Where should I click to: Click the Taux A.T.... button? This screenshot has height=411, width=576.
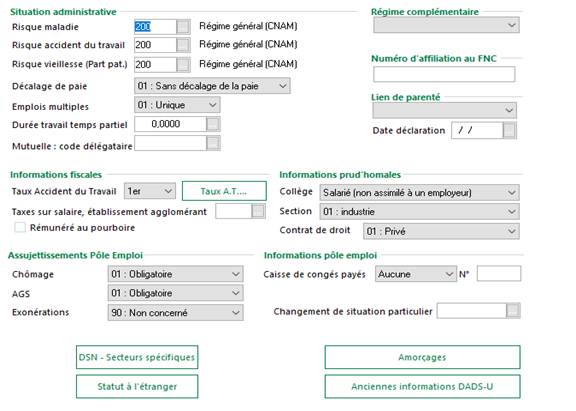[x=224, y=191]
